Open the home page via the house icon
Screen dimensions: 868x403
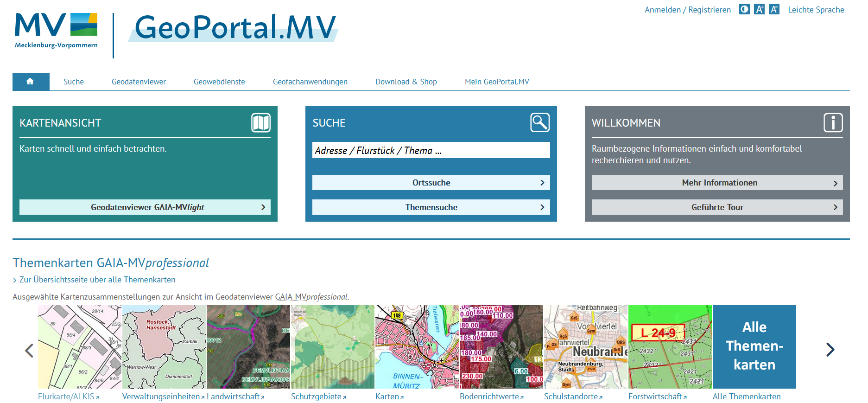[31, 82]
